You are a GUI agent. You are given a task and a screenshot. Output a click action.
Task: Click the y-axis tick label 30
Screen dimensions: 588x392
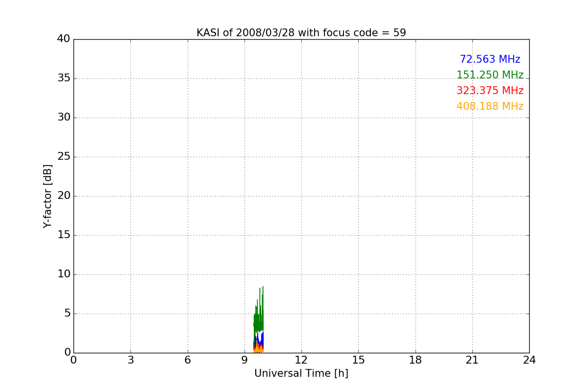[64, 118]
